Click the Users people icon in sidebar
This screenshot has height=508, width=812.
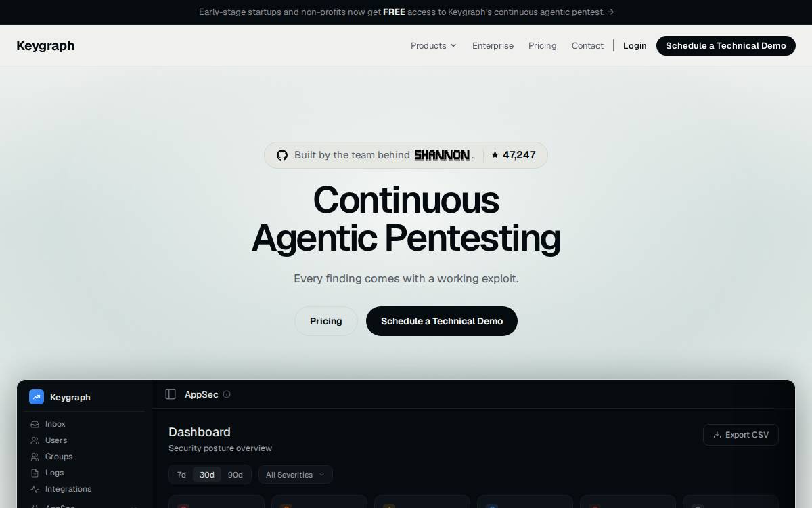35,440
